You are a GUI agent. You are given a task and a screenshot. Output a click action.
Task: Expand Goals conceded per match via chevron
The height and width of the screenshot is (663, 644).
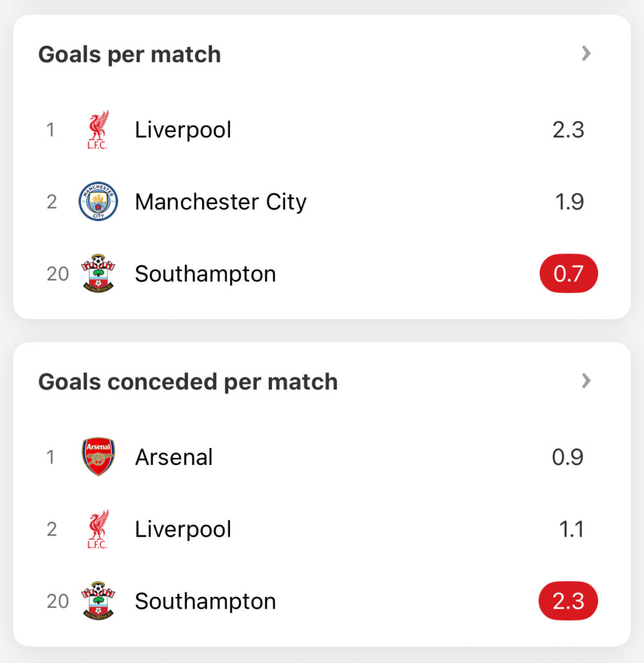[586, 381]
